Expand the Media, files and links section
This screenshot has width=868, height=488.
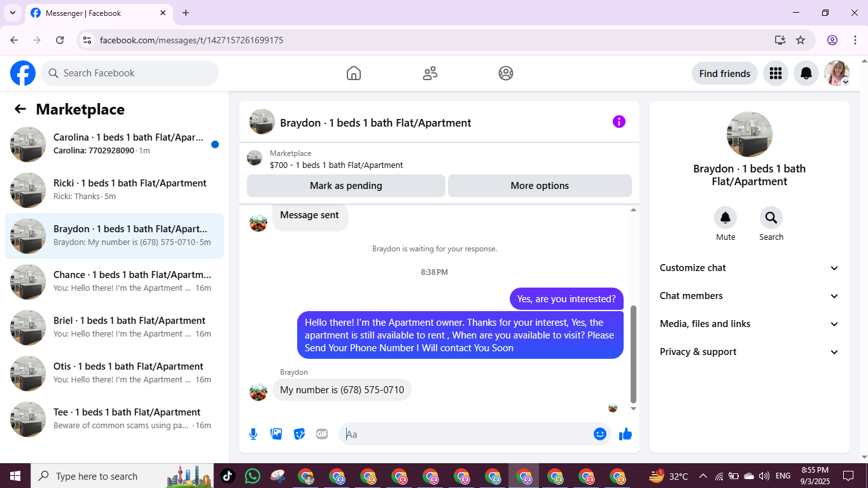coord(750,324)
